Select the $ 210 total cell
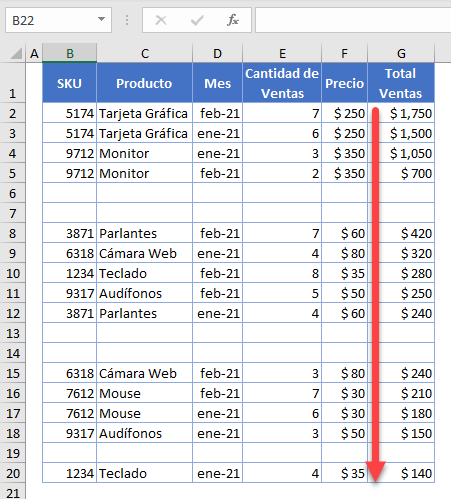The image size is (451, 499). (401, 393)
